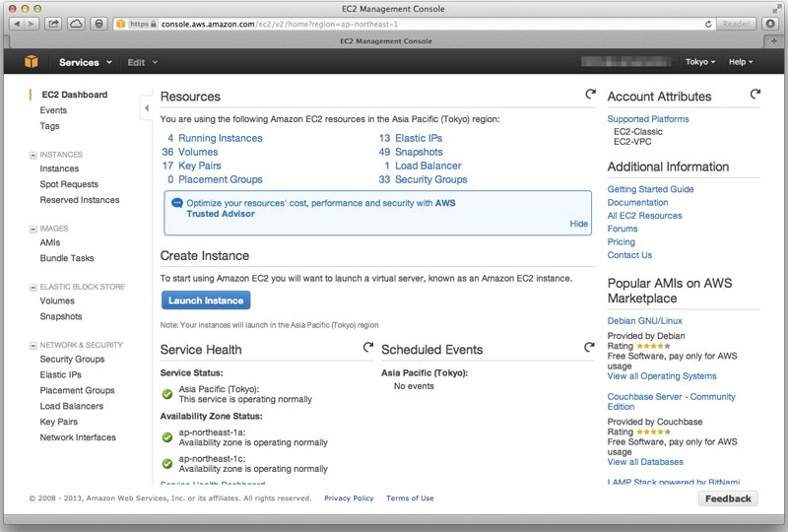788x532 pixels.
Task: Refresh the Account Attributes panel
Action: coord(755,94)
